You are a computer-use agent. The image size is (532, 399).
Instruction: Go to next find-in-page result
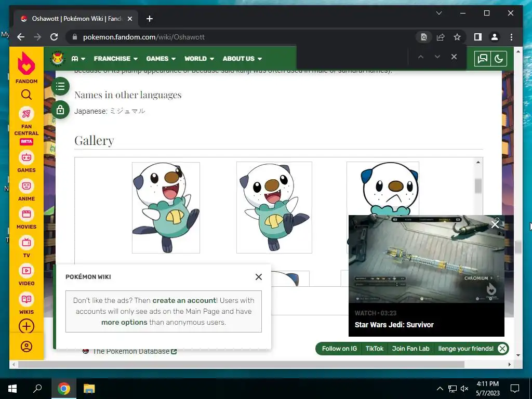point(437,57)
